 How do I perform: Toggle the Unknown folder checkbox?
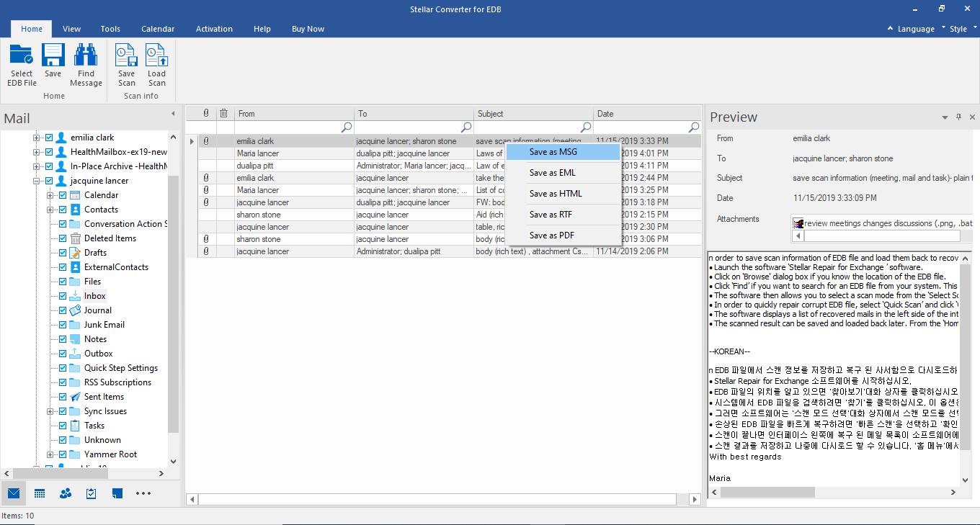[63, 440]
